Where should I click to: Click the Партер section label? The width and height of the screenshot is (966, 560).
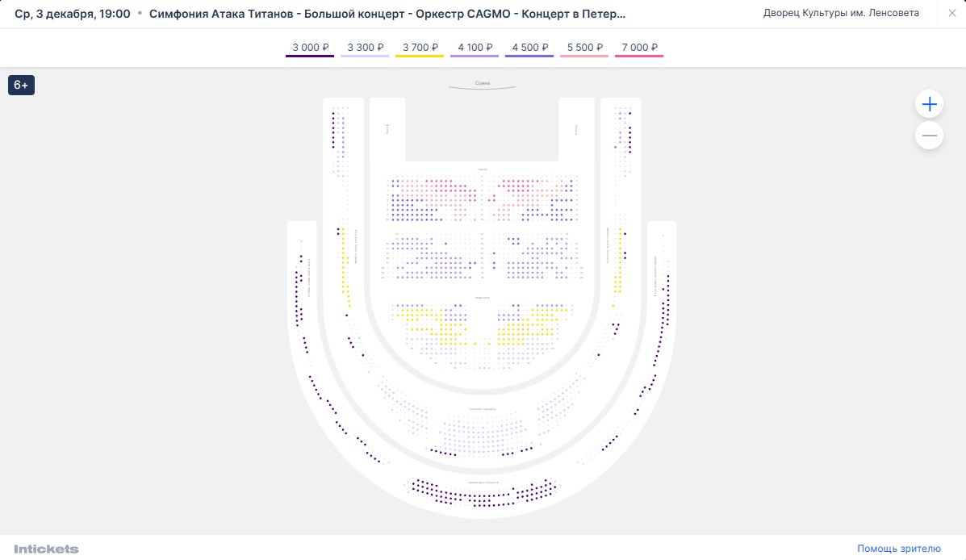[x=482, y=169]
